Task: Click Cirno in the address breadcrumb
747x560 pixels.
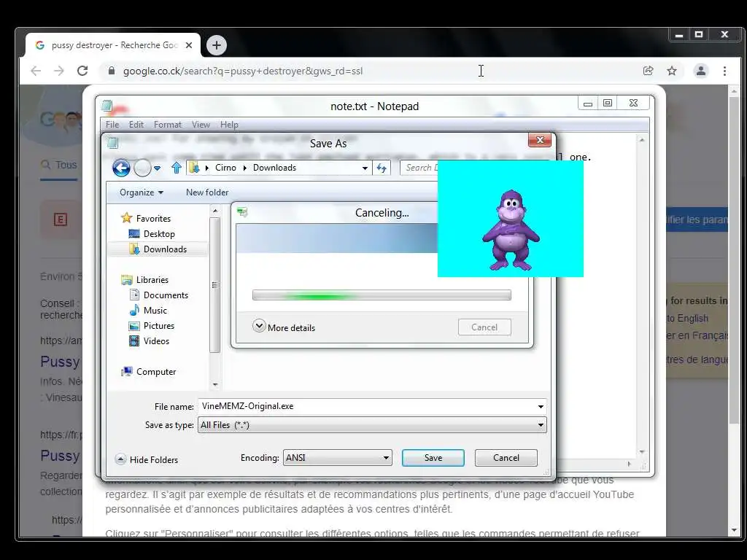Action: 225,168
